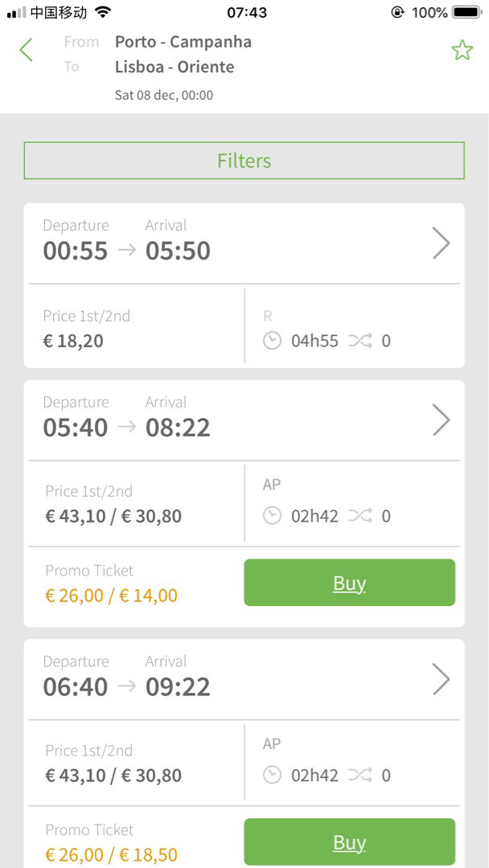This screenshot has width=489, height=868.
Task: Select the Porto - Campanha origin station
Action: tap(183, 42)
